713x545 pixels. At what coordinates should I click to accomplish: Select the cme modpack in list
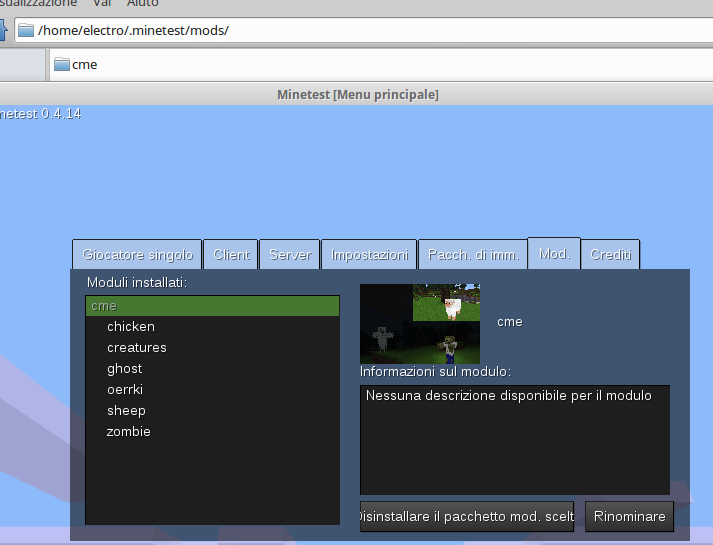[212, 306]
